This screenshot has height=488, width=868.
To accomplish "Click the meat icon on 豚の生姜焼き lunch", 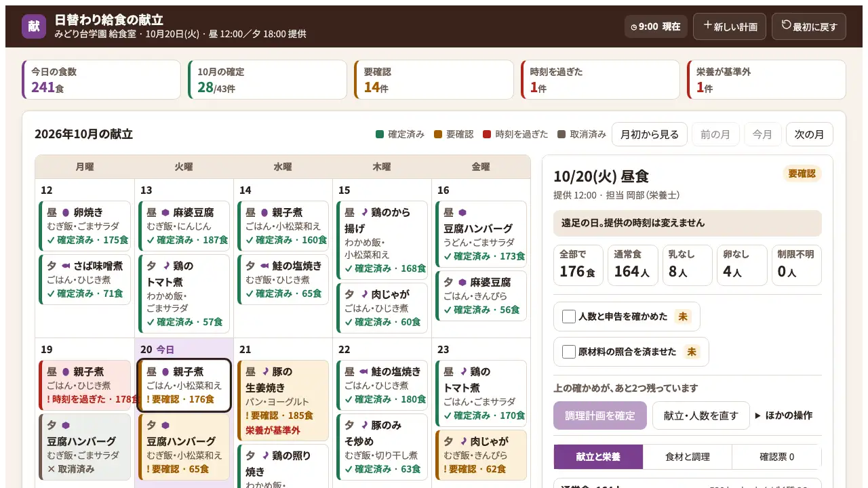I will pyautogui.click(x=264, y=371).
